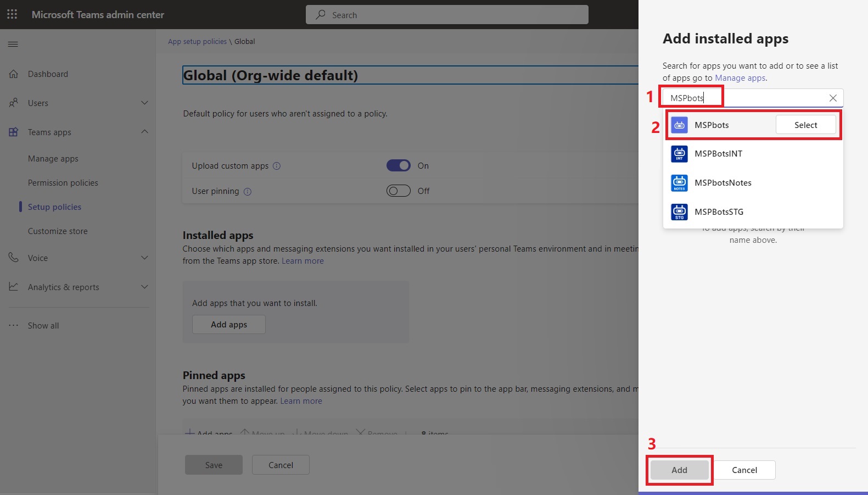This screenshot has width=868, height=495.
Task: Expand the Voice navigation section
Action: [x=144, y=258]
